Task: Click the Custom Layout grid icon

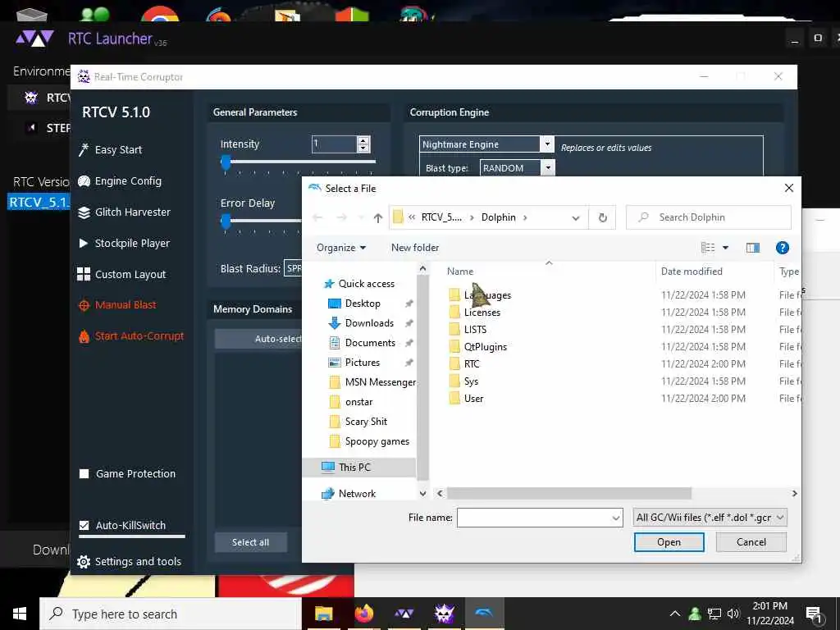Action: point(84,274)
